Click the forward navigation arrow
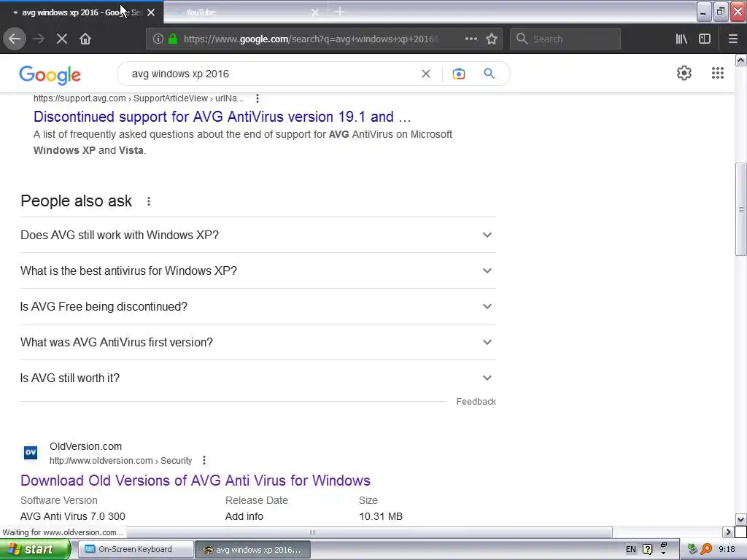 coord(39,39)
